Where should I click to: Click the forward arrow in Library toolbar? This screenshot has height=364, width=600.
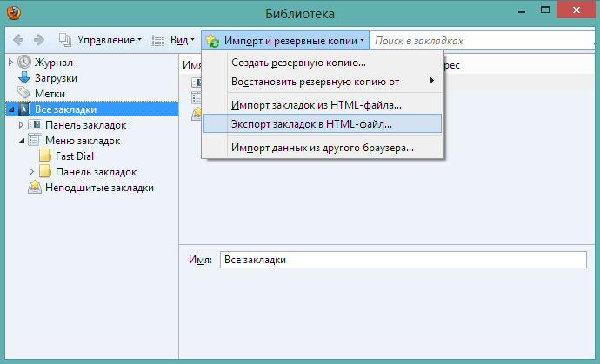[39, 40]
